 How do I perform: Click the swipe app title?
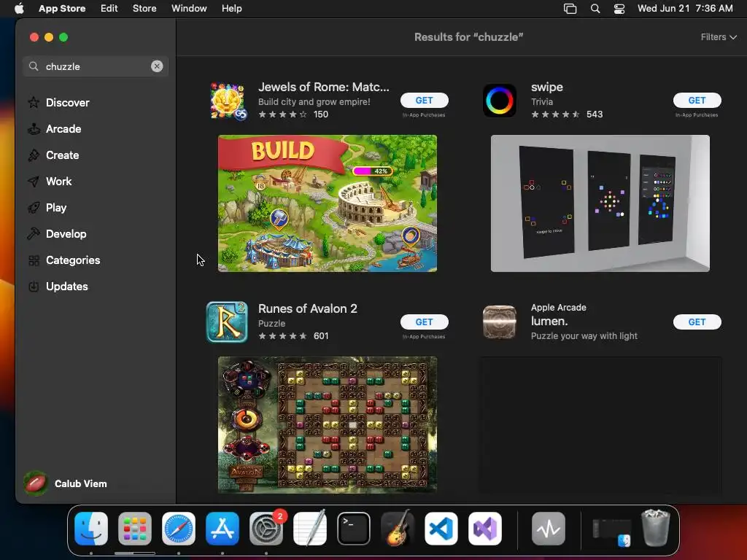coord(547,87)
